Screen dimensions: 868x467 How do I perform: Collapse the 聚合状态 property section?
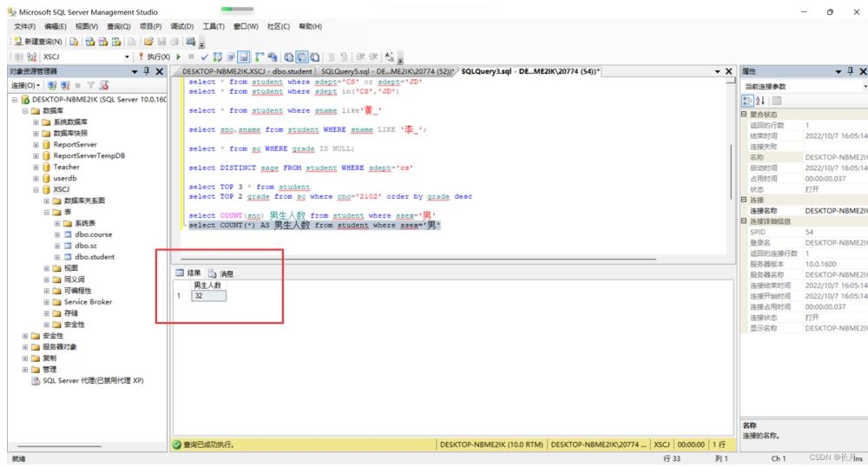pyautogui.click(x=743, y=115)
